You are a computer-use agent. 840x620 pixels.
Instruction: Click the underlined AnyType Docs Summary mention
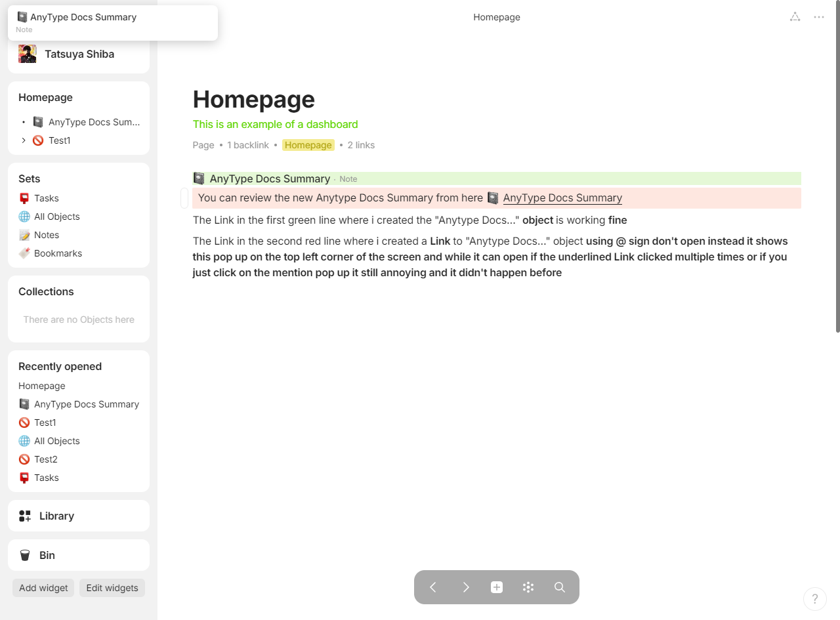click(x=562, y=198)
